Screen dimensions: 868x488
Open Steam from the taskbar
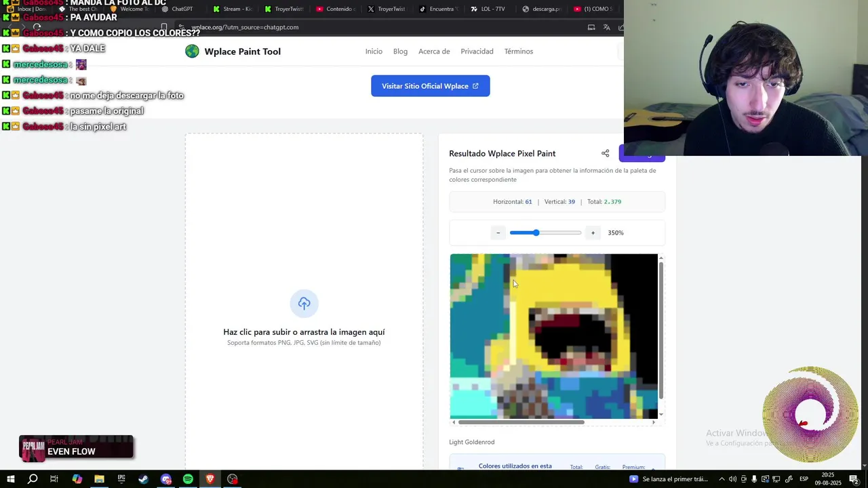coord(144,479)
